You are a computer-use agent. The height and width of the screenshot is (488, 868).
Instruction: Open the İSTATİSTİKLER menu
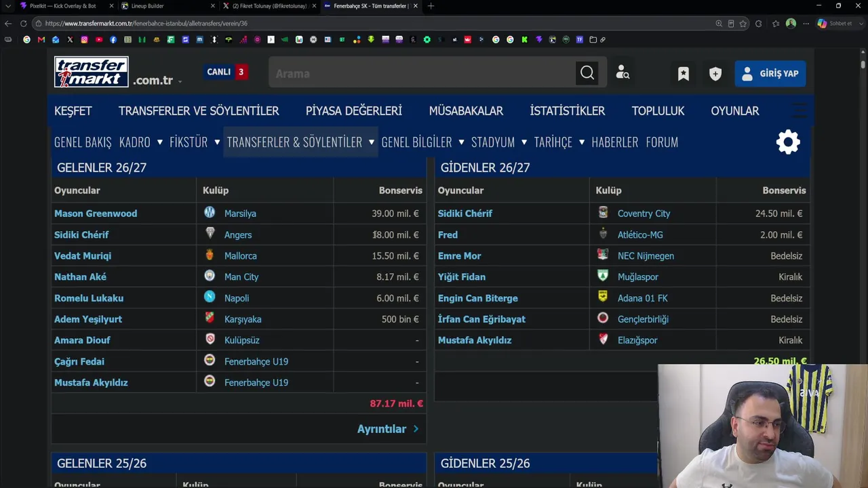pos(568,110)
